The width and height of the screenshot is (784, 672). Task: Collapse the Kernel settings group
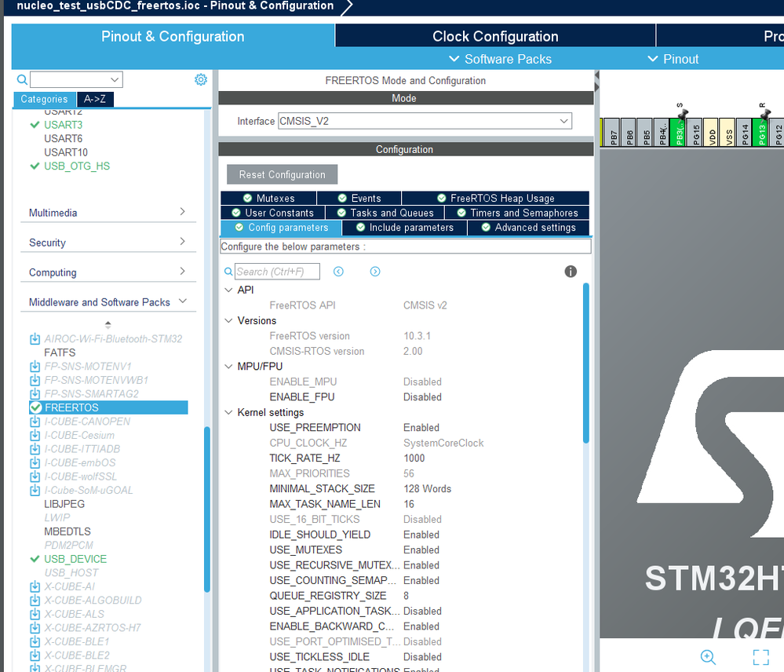tap(228, 412)
